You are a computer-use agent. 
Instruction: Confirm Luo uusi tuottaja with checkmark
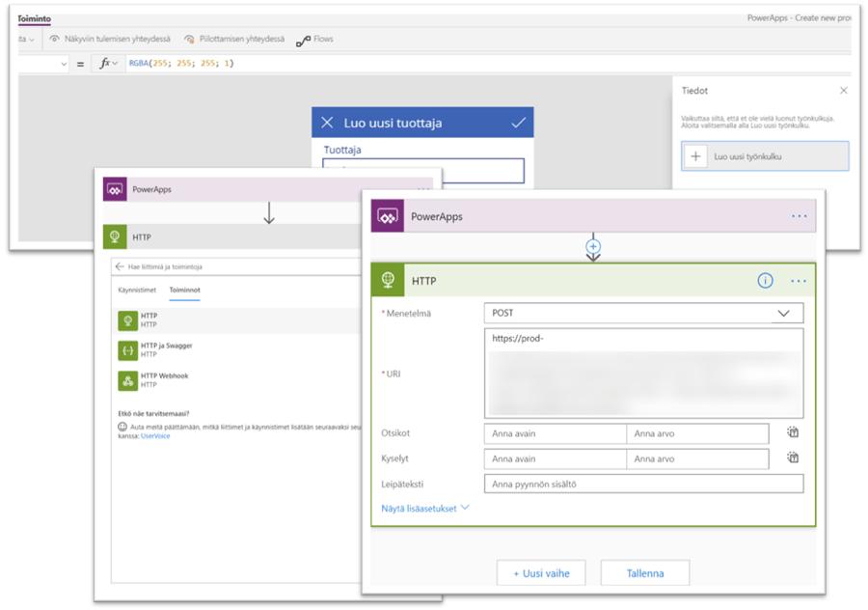pos(518,123)
